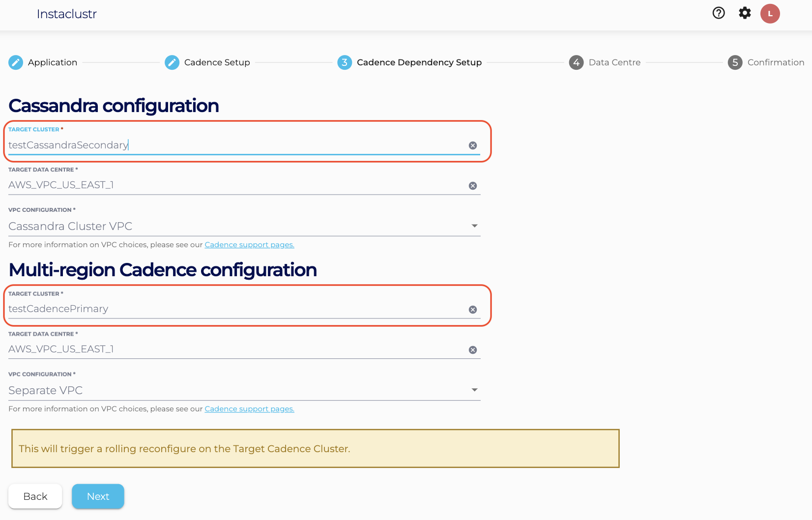Clear the Cadence target cluster testCadencePrimary
This screenshot has height=520, width=812.
473,310
